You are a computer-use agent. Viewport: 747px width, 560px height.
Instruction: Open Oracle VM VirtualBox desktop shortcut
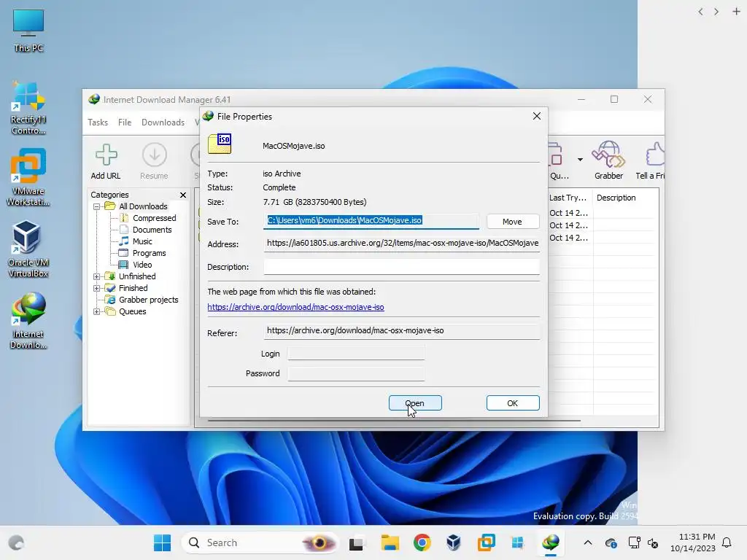coord(28,249)
